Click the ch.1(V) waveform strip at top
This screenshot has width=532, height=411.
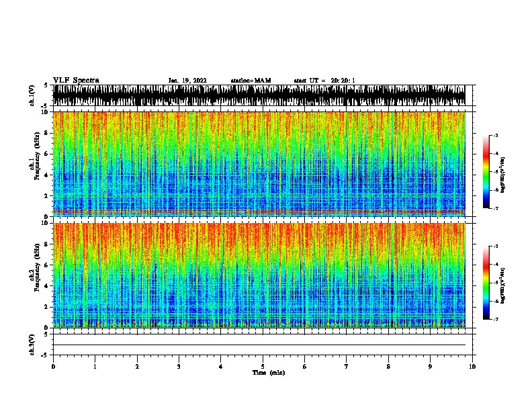[x=259, y=95]
